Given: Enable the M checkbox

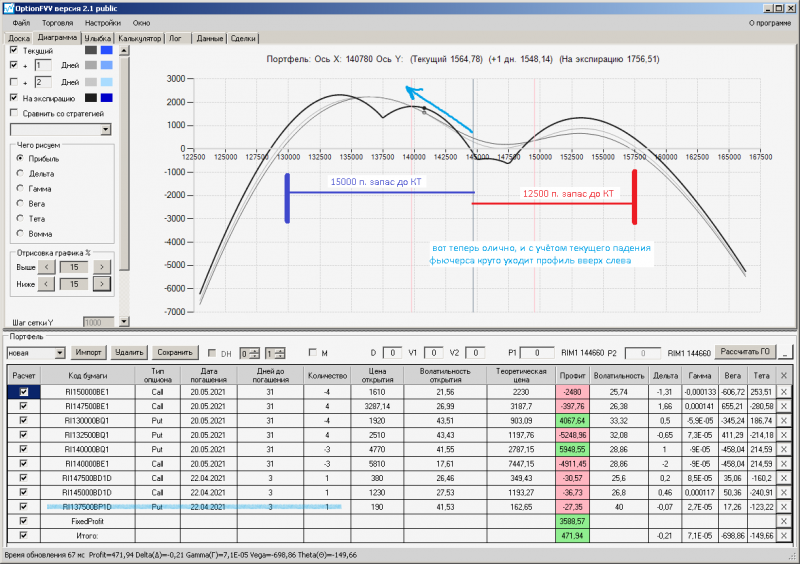Looking at the screenshot, I should pos(313,352).
